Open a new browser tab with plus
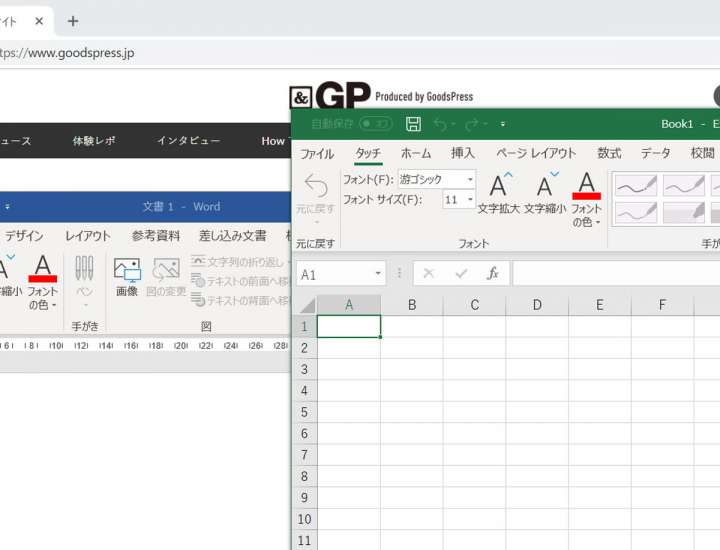Screen dimensions: 720x550 [73, 21]
